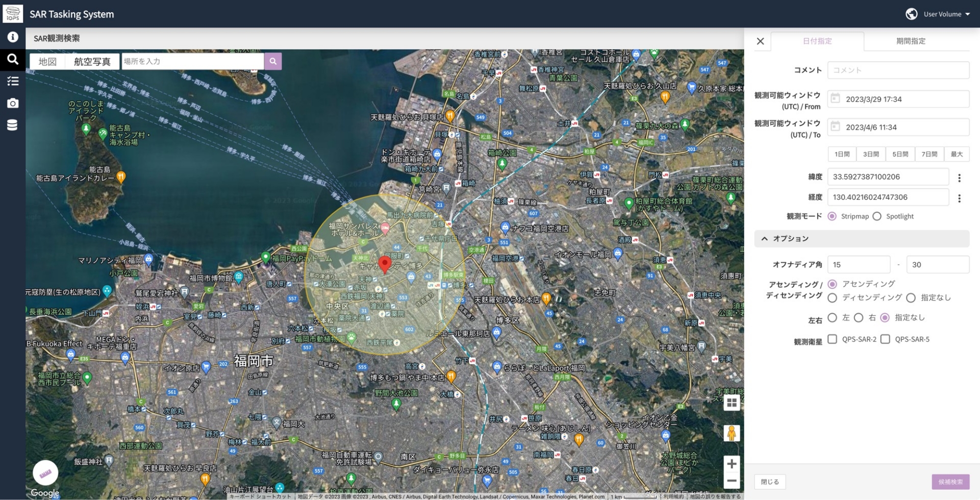Select 指定なし for ascending/descending
Screen dimensions: 980x500
click(x=911, y=298)
